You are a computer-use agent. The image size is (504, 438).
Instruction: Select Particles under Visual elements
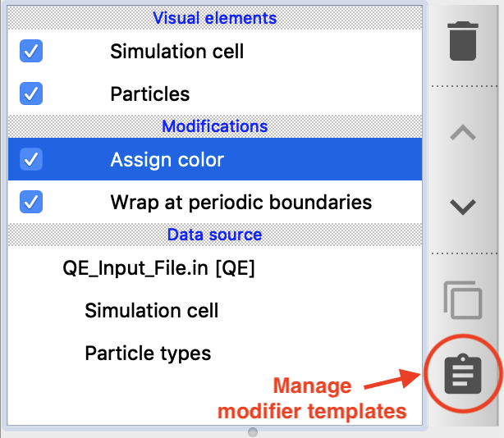click(x=150, y=94)
